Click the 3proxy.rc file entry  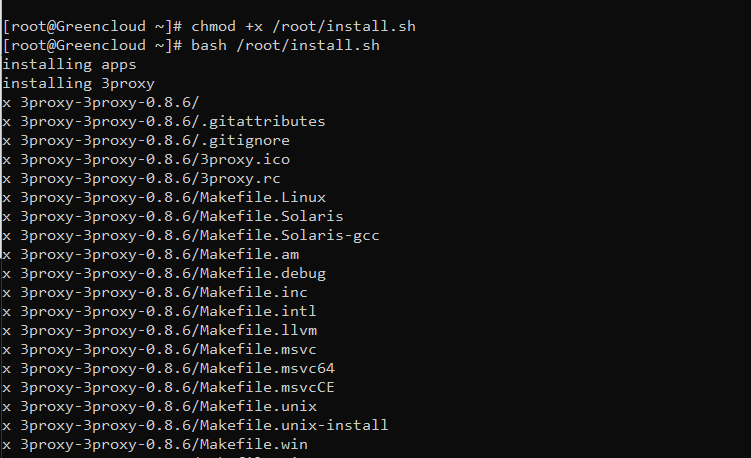141,179
